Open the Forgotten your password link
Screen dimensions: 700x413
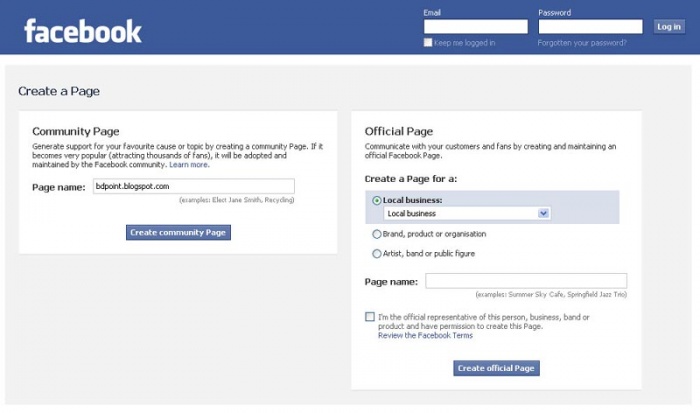point(582,43)
